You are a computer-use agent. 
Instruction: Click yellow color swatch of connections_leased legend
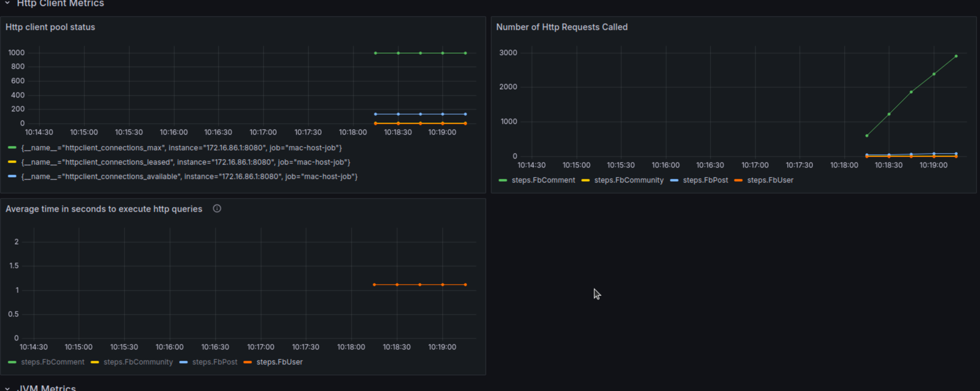pyautogui.click(x=12, y=162)
